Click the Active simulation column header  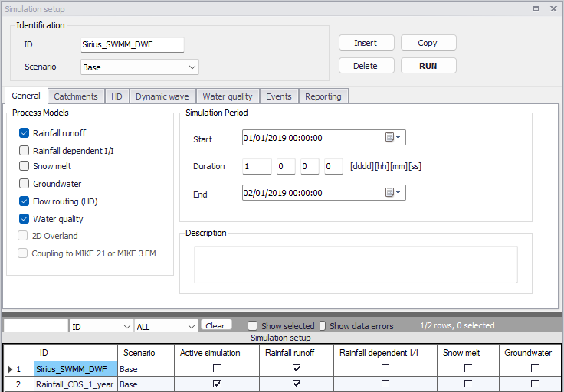[217, 353]
